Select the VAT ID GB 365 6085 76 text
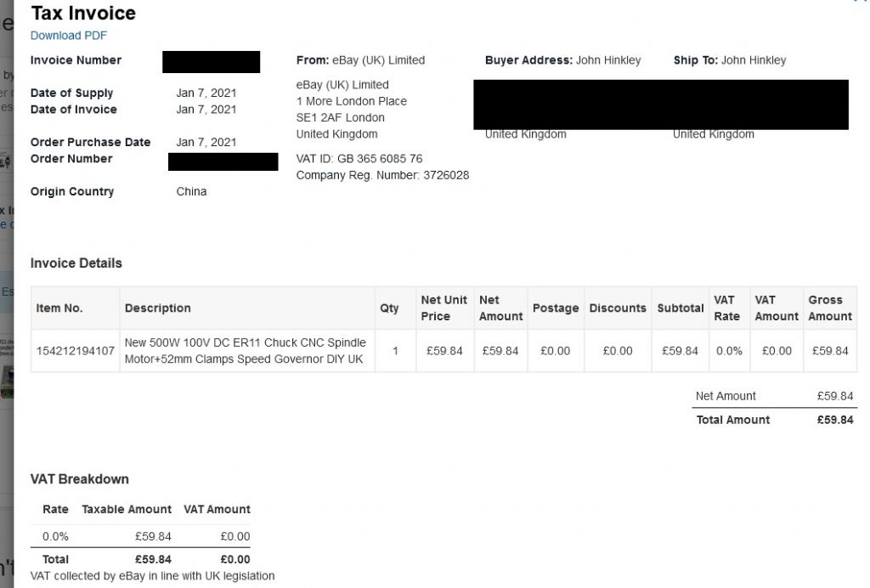Screen dimensions: 870x588 (x=359, y=159)
